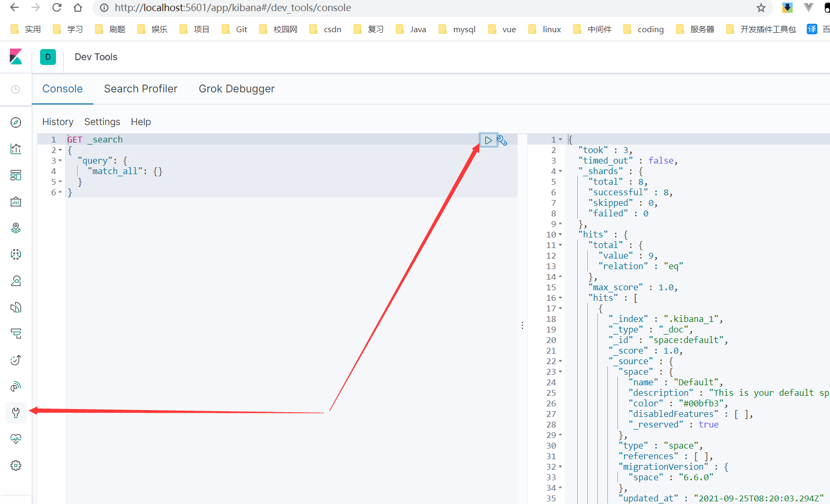Open the "Git" bookmarks folder
The width and height of the screenshot is (830, 504).
tap(235, 30)
